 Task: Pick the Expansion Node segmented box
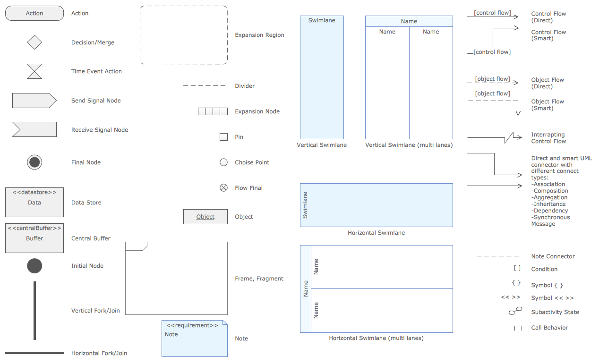pyautogui.click(x=213, y=111)
